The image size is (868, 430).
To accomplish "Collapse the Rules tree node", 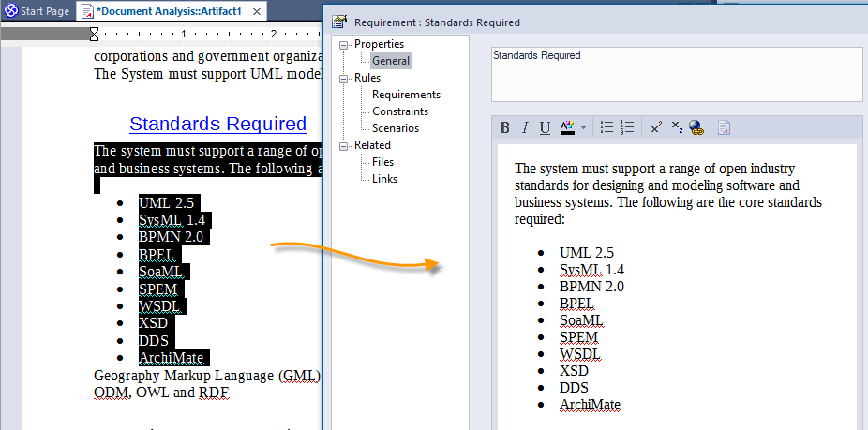I will (x=344, y=79).
